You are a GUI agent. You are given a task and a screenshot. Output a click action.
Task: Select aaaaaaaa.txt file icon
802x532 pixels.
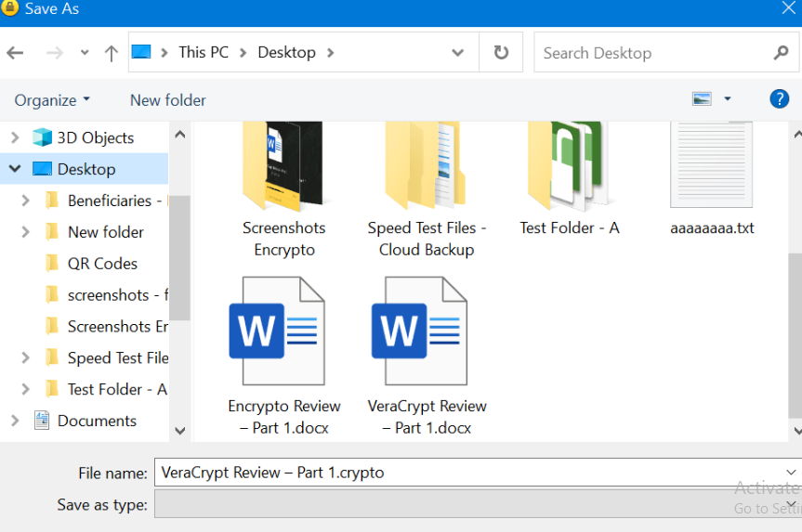click(712, 164)
